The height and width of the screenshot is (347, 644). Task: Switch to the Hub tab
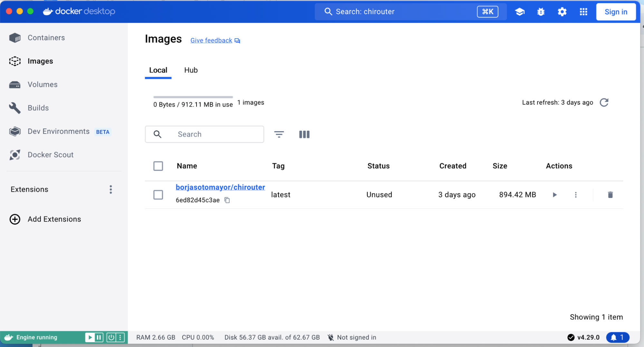coord(191,70)
